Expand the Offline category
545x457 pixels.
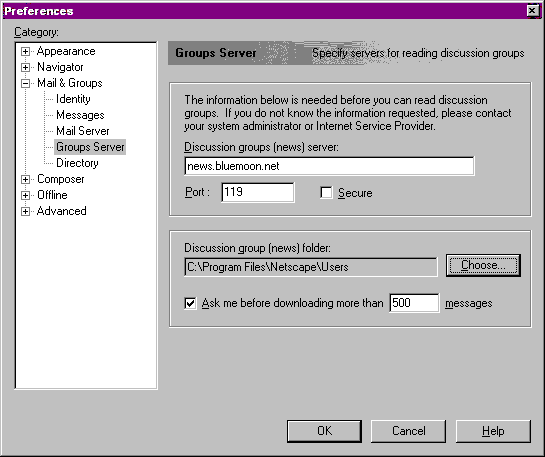(25, 195)
